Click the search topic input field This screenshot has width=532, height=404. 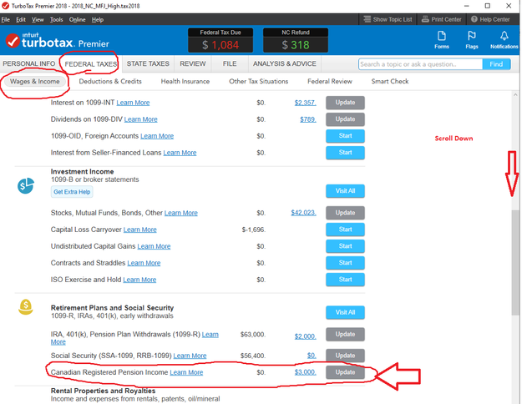click(x=420, y=64)
